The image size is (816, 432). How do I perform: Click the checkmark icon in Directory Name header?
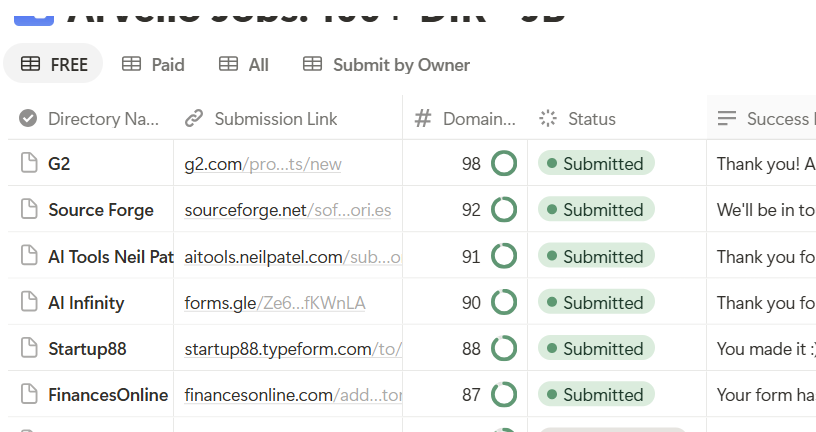(x=28, y=119)
